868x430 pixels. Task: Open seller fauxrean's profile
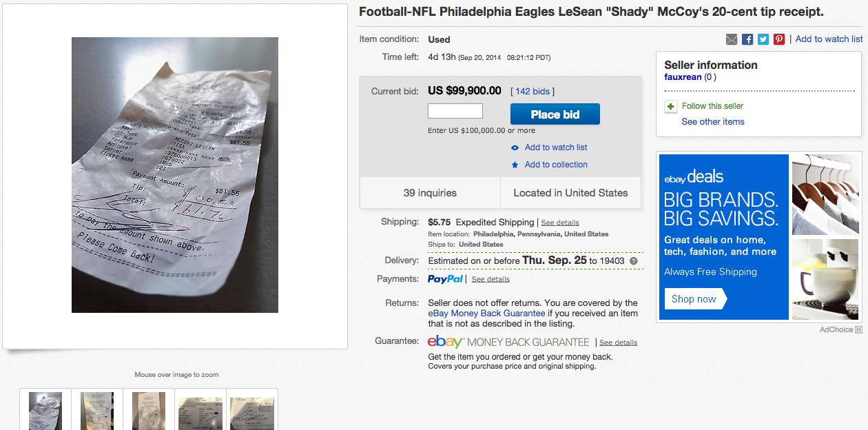682,77
